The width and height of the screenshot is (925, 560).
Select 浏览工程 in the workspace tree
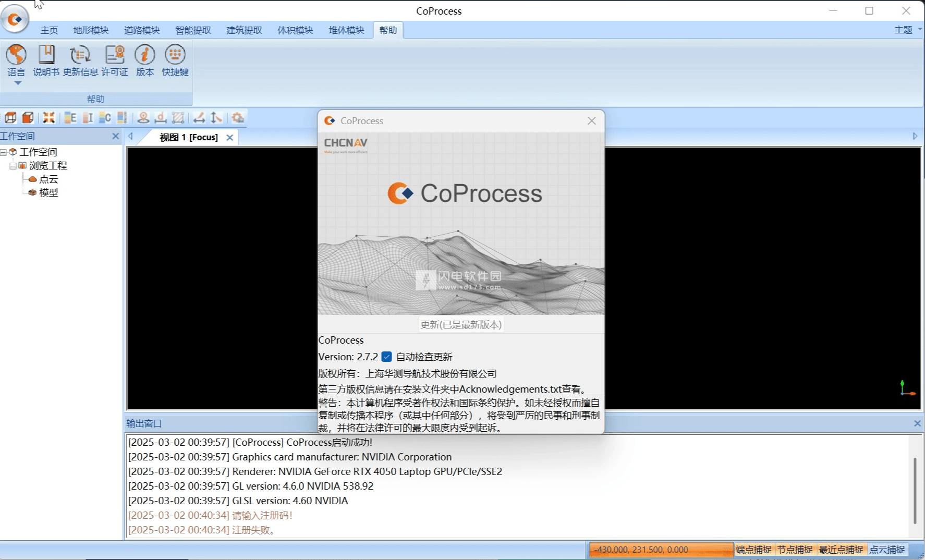[48, 165]
